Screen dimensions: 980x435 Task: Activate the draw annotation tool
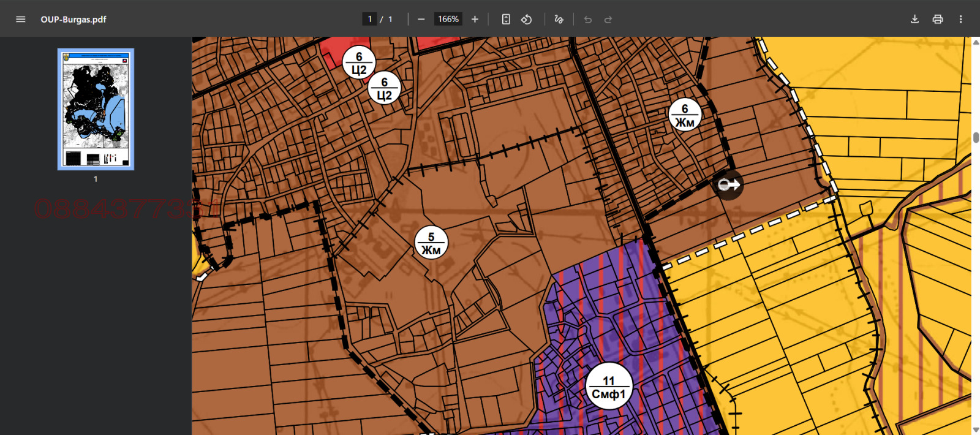tap(559, 19)
